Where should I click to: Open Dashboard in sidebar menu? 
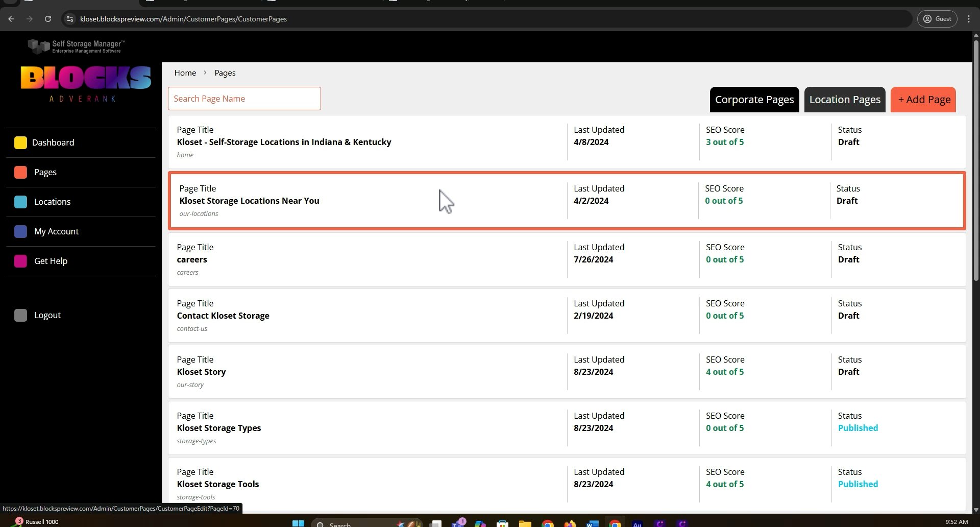point(53,142)
